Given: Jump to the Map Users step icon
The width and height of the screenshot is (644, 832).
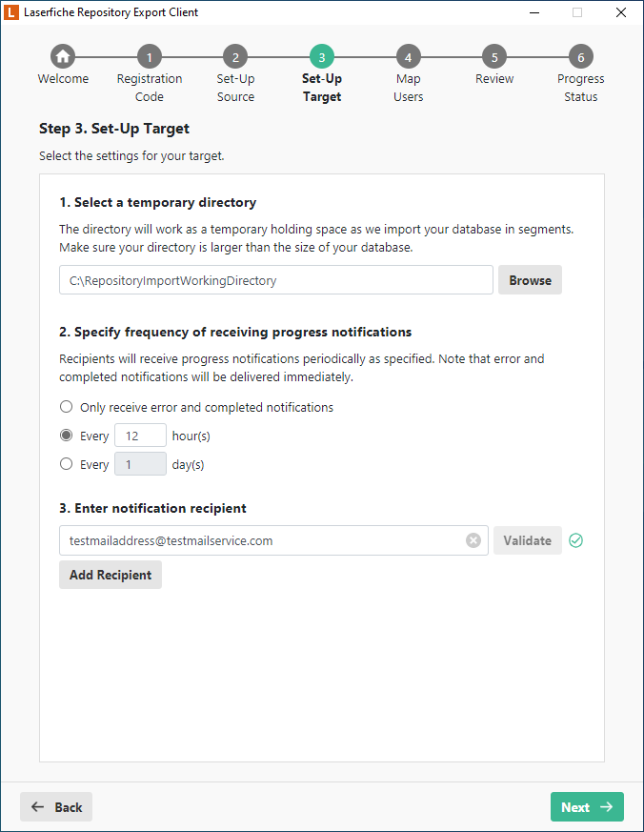Looking at the screenshot, I should point(408,56).
